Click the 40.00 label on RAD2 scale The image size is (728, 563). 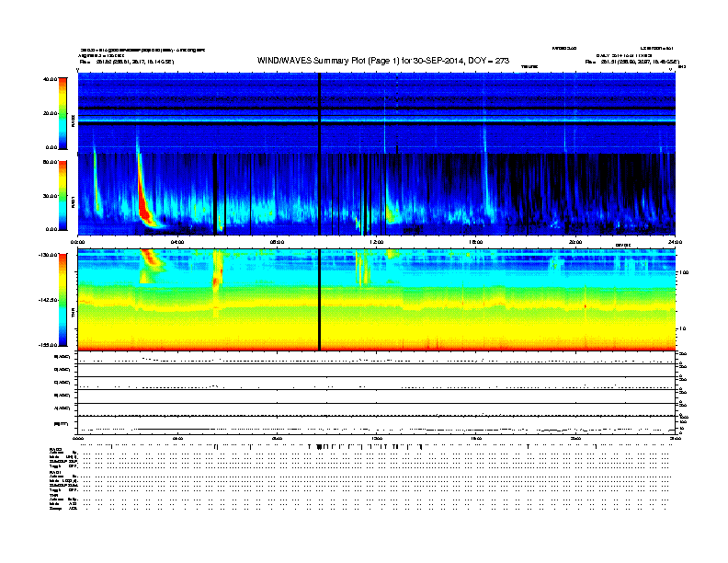click(x=50, y=79)
